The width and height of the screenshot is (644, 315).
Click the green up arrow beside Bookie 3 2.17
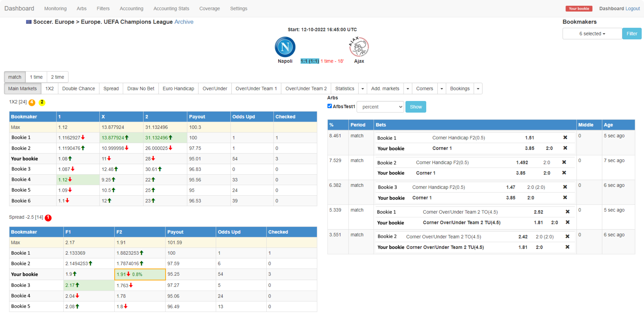(x=77, y=285)
